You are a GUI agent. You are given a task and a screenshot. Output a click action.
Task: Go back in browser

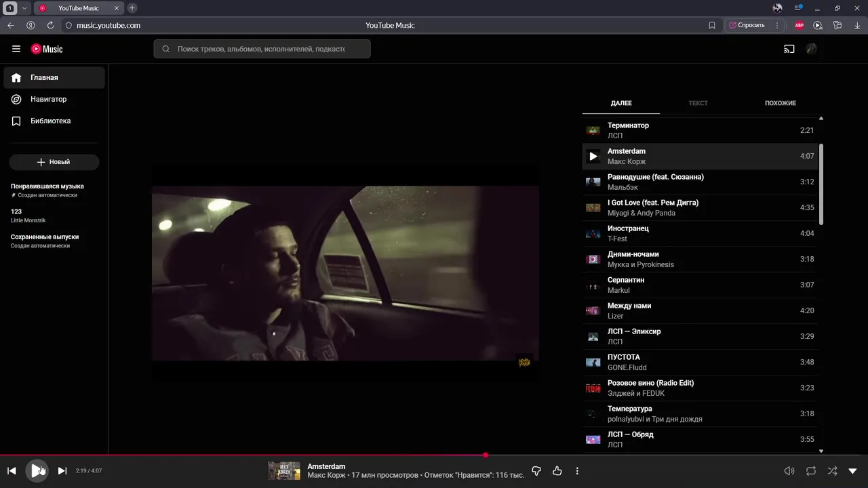point(10,25)
